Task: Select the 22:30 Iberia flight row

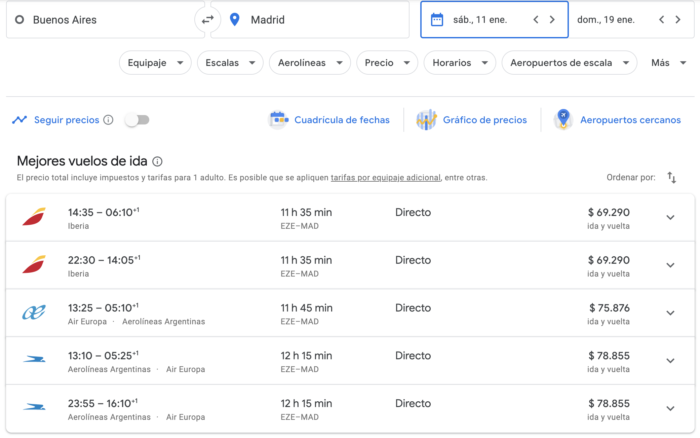Action: [x=300, y=265]
